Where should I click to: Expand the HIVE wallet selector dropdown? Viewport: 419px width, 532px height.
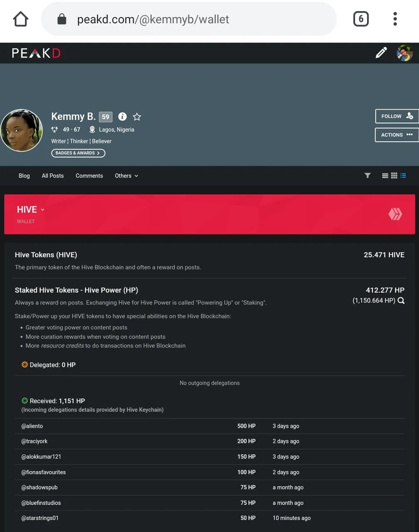[30, 209]
